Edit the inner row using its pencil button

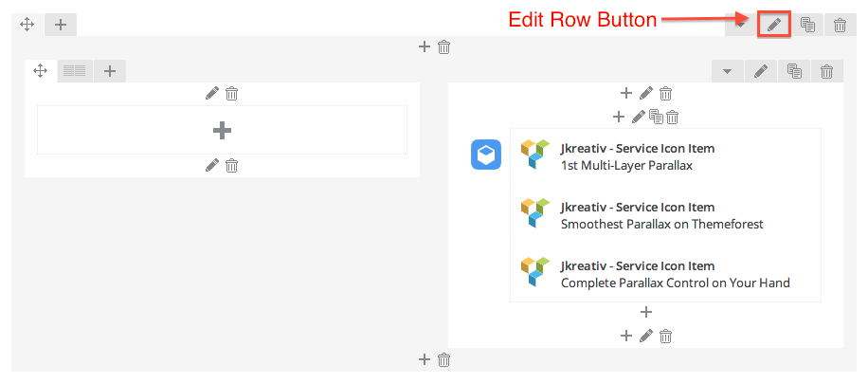pos(760,71)
